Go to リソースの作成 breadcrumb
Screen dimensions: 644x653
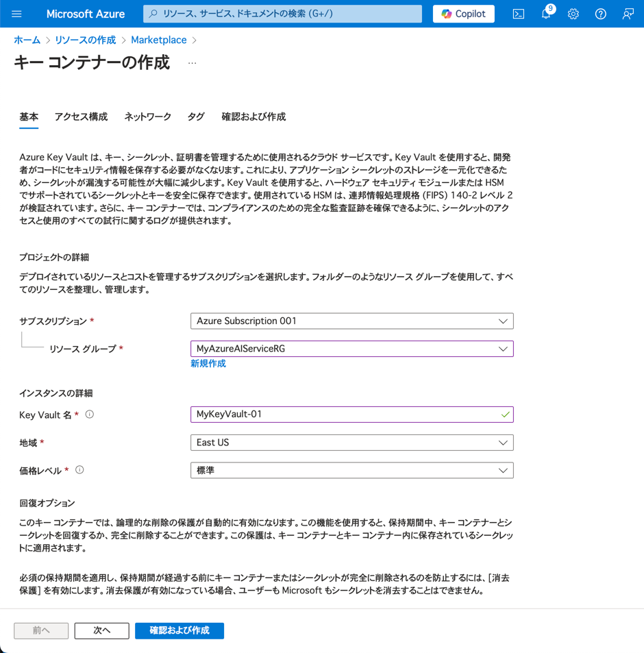86,40
